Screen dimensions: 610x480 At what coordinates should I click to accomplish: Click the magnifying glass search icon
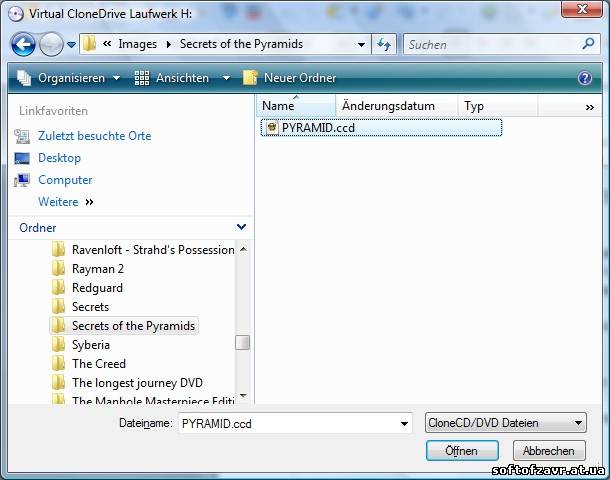pos(588,44)
